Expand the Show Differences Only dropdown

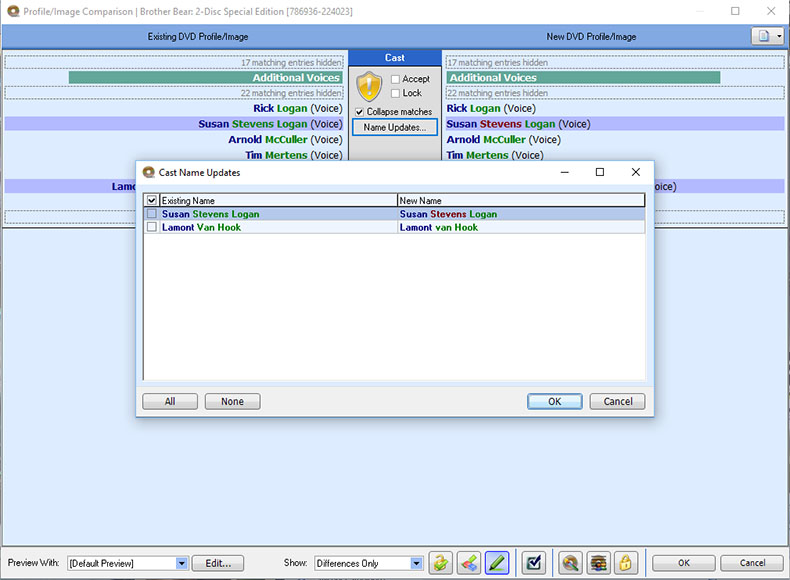(416, 563)
